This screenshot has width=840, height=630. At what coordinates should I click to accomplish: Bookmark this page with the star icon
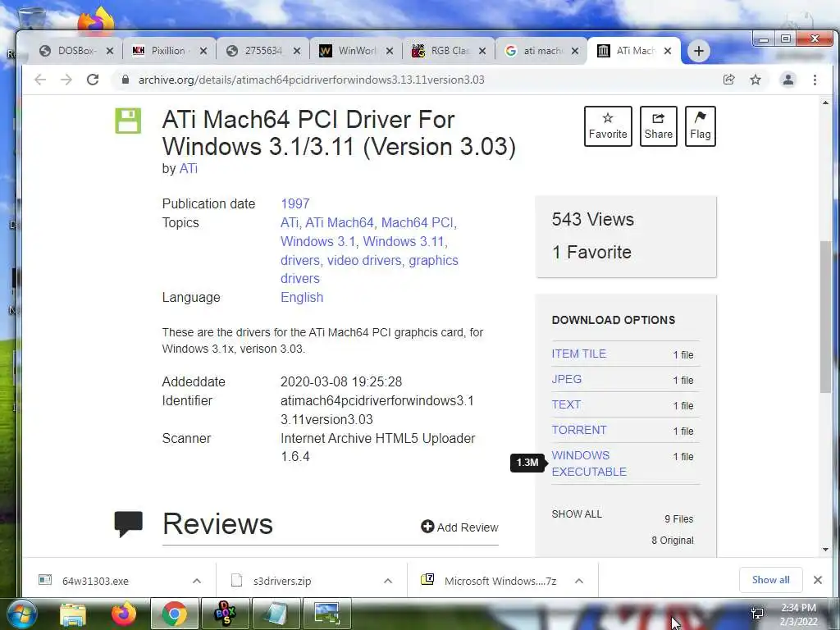pos(756,80)
